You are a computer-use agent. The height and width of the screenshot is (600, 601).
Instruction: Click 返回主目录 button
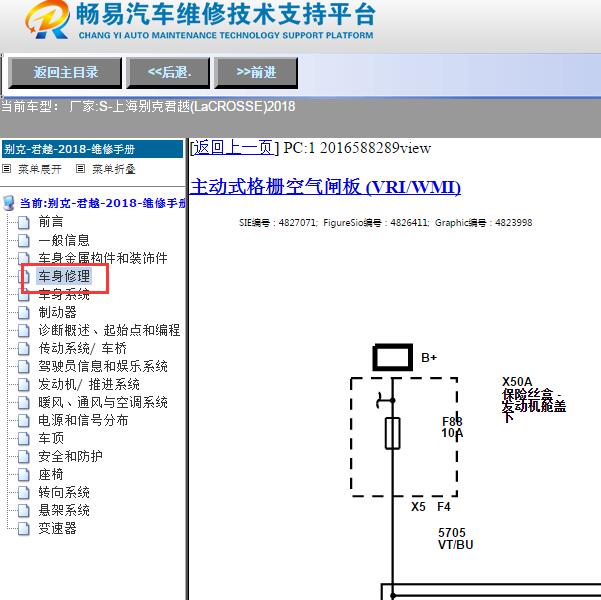tap(65, 72)
